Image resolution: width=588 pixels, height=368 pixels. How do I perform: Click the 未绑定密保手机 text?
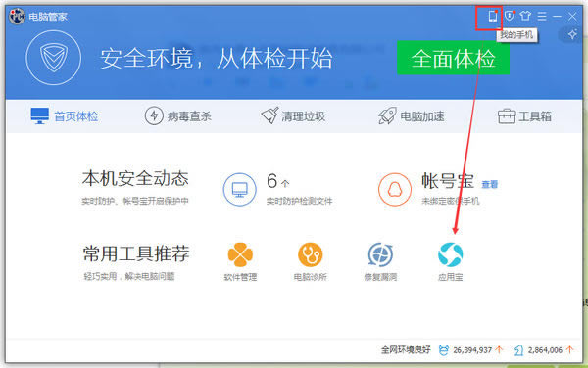coord(451,201)
